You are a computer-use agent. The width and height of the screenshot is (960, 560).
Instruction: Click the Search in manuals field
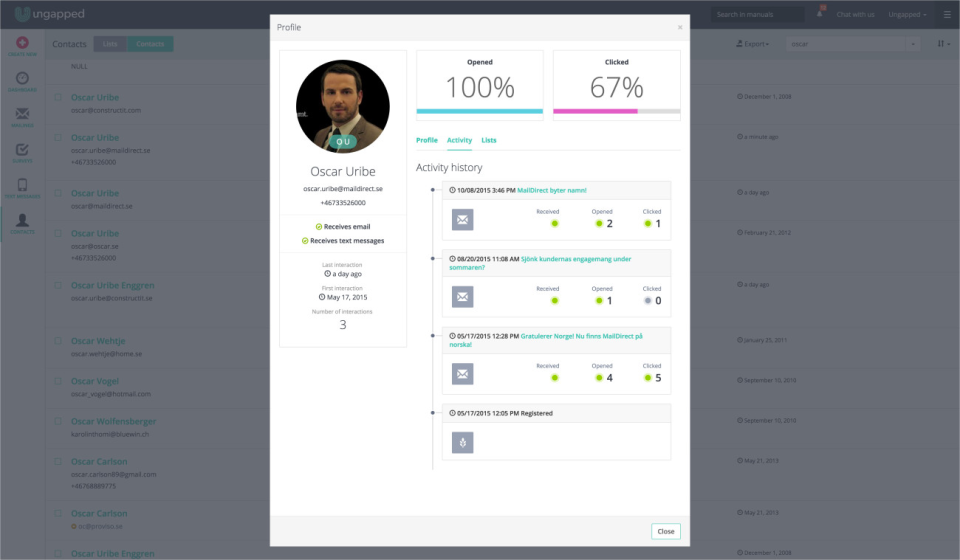(757, 14)
